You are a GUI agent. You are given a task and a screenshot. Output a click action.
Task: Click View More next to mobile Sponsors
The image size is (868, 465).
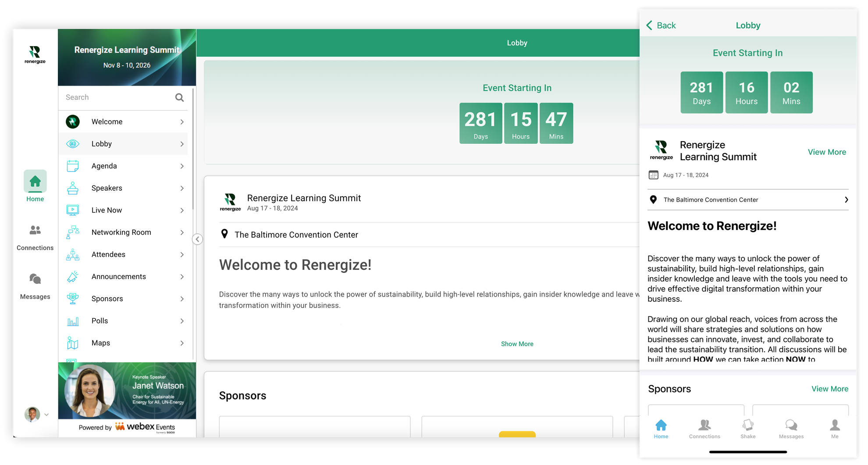[829, 389]
